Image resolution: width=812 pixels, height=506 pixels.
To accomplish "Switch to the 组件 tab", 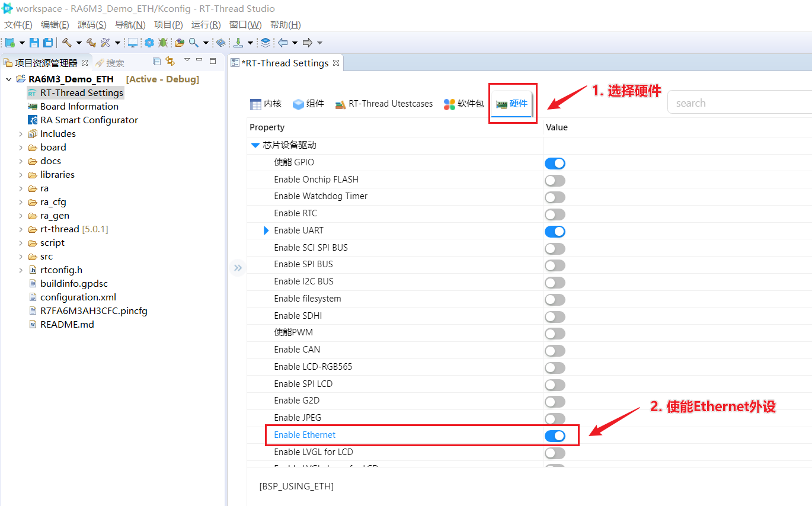I will [309, 104].
